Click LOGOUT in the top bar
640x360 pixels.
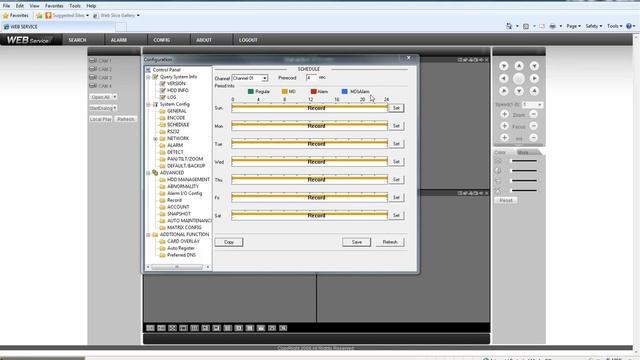point(248,40)
